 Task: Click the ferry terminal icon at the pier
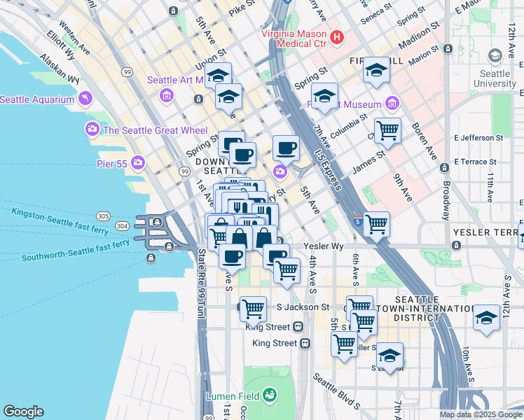click(158, 222)
